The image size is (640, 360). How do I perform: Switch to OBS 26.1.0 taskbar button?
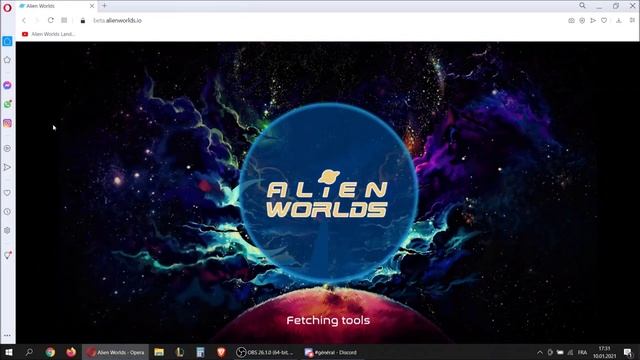pos(266,352)
